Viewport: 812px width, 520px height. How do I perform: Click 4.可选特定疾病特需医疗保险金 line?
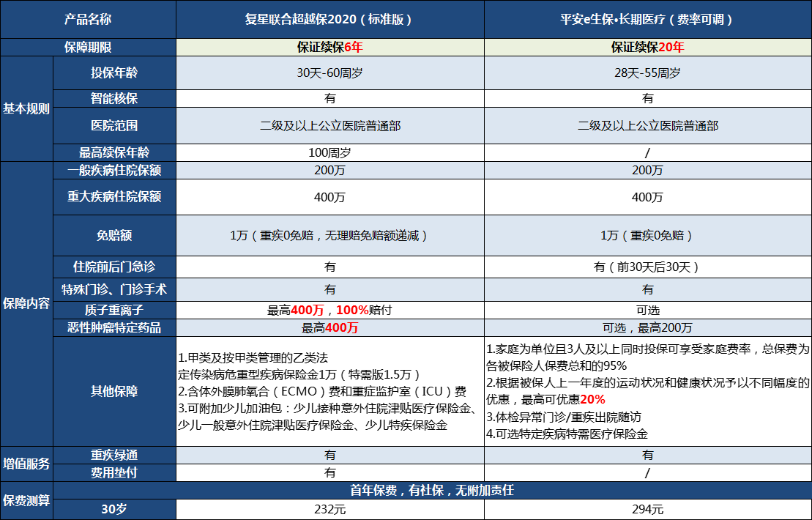(x=567, y=434)
